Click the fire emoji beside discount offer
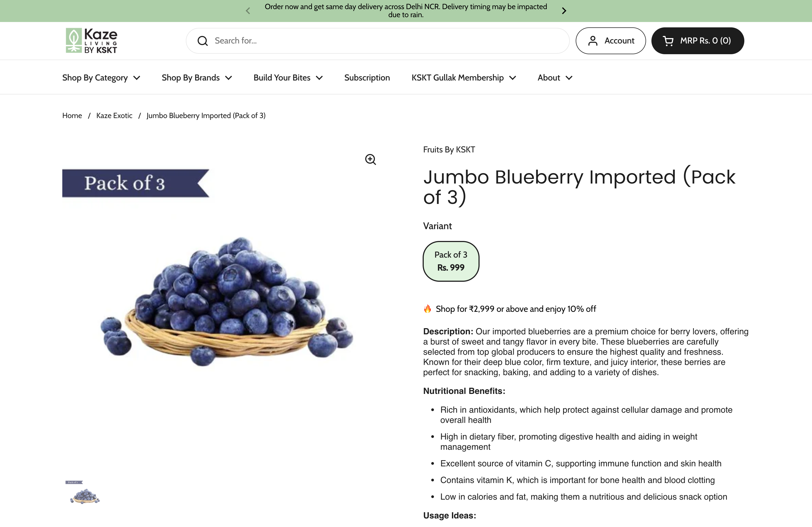 pos(427,309)
